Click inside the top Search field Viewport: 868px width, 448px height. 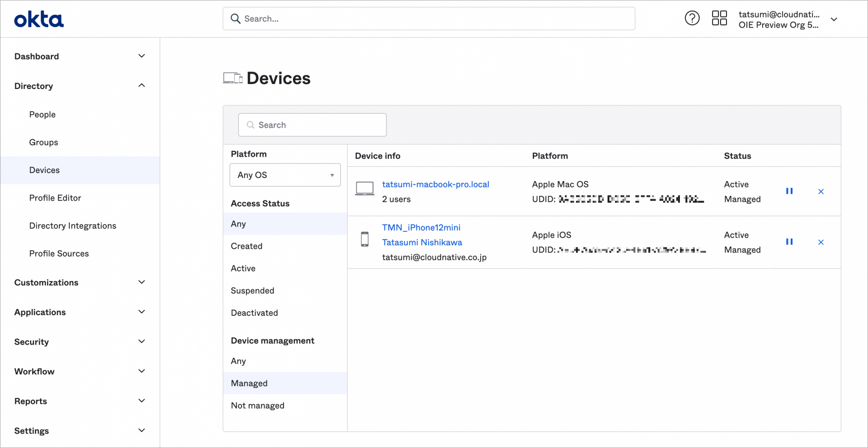pos(429,19)
